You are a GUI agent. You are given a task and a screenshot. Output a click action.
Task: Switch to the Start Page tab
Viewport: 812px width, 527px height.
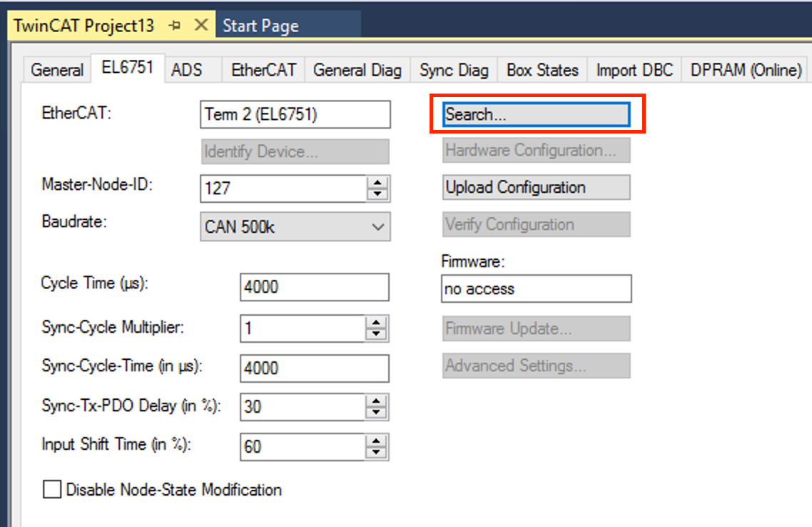point(260,26)
